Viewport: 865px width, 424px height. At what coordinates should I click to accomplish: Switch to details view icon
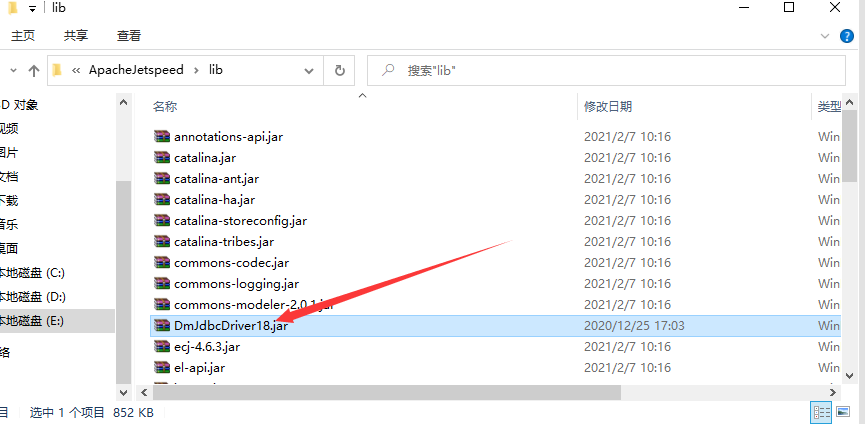[x=820, y=411]
